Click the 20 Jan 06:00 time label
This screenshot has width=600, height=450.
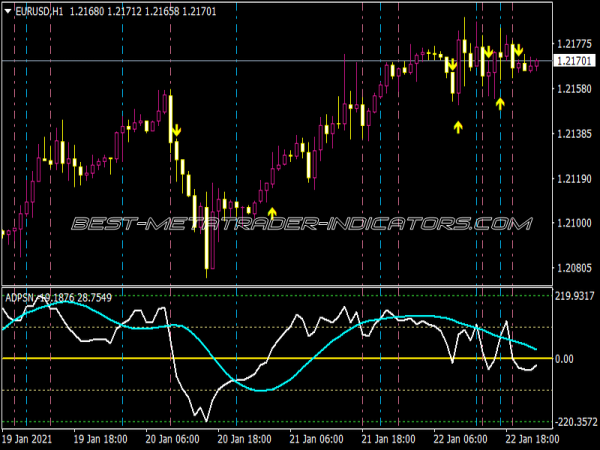172,439
